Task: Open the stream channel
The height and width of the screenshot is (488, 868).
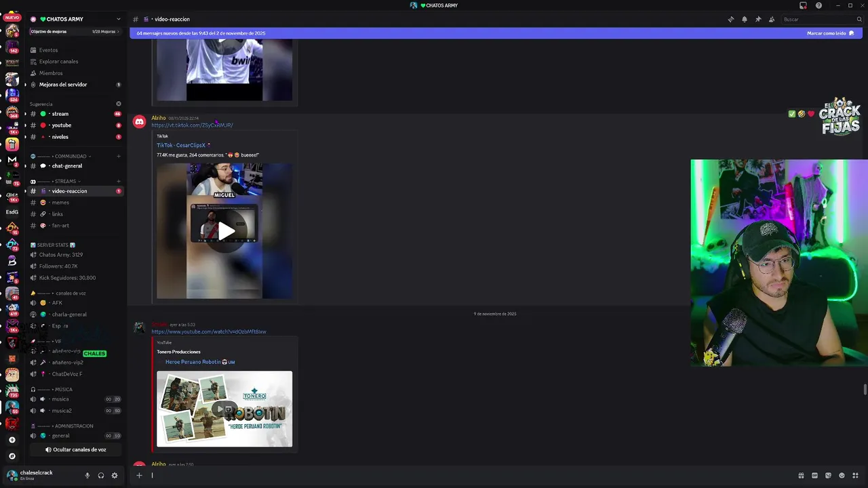Action: 75,114
